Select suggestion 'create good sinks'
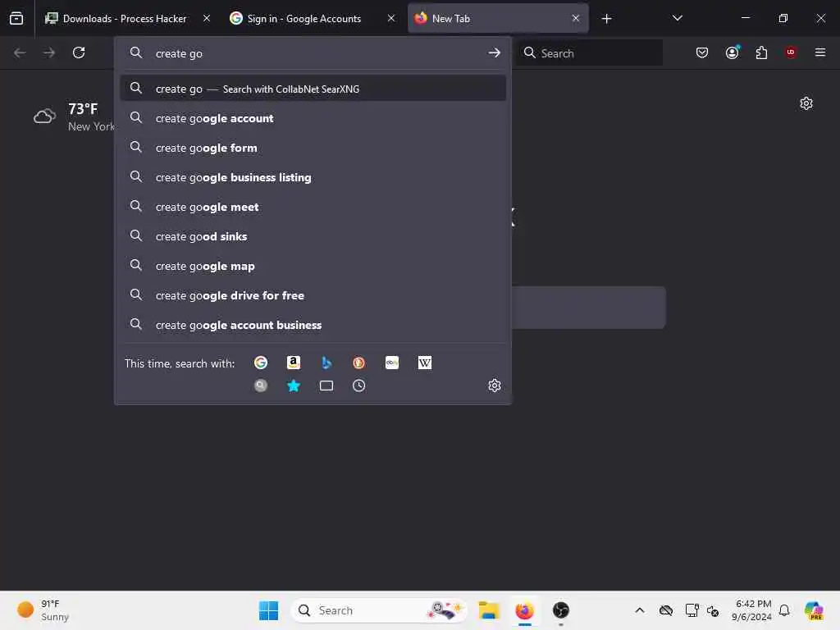840x630 pixels. point(313,235)
